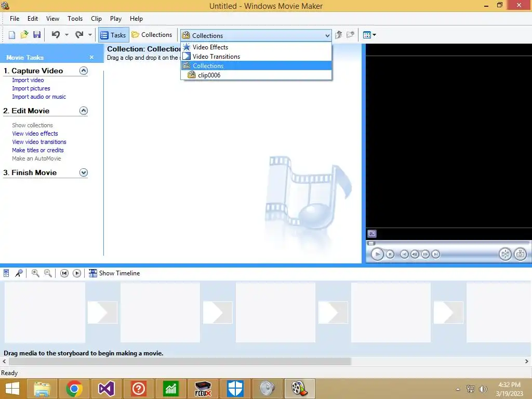532x399 pixels.
Task: Collapse the Collections combo box list
Action: (327, 36)
